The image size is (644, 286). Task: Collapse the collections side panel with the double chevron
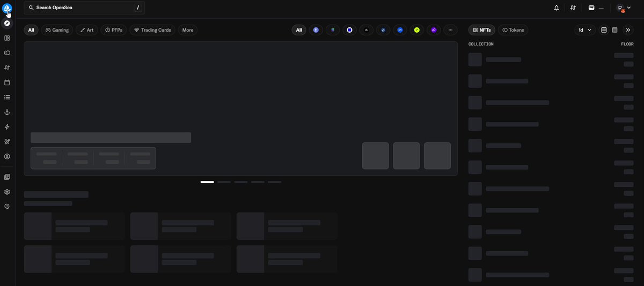628,30
